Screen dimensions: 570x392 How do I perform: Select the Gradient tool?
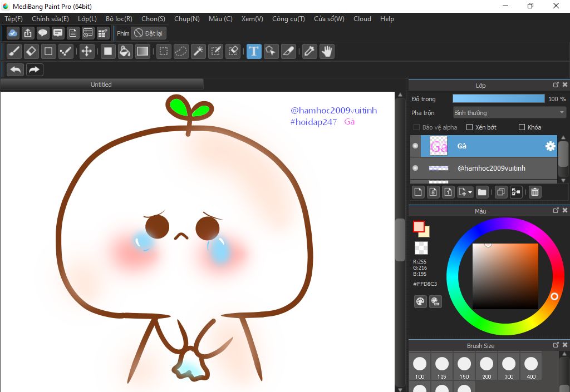point(142,51)
